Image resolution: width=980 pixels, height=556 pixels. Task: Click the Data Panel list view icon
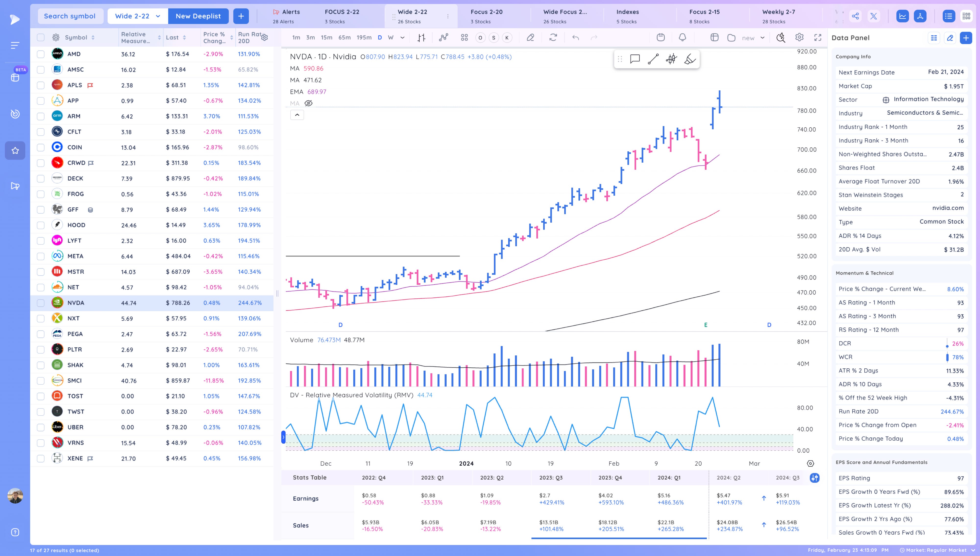coord(934,38)
